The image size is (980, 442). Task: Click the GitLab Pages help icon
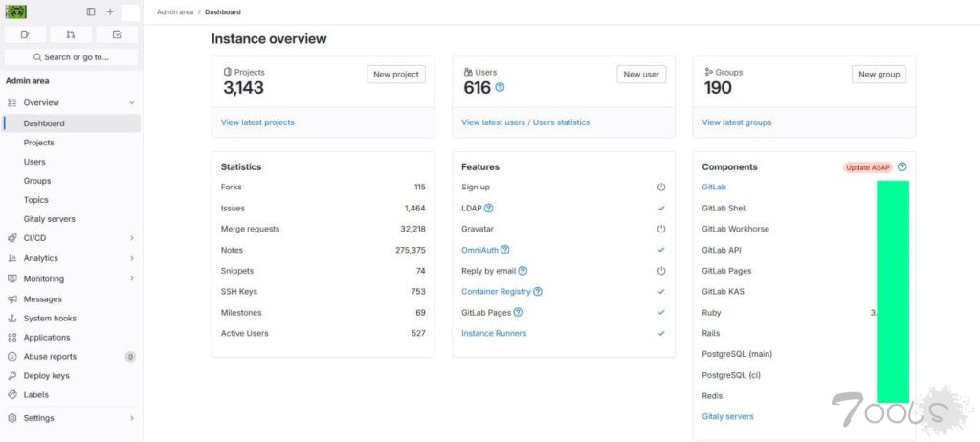518,312
